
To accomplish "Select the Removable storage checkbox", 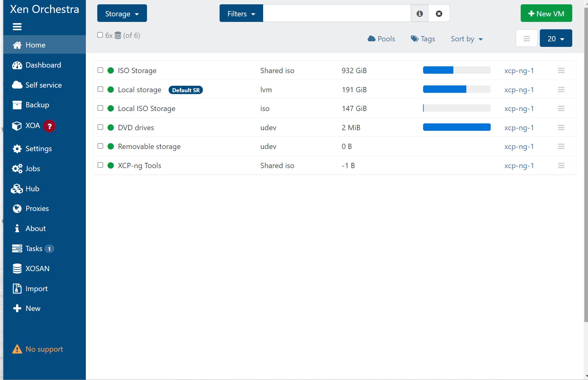I will pyautogui.click(x=100, y=146).
